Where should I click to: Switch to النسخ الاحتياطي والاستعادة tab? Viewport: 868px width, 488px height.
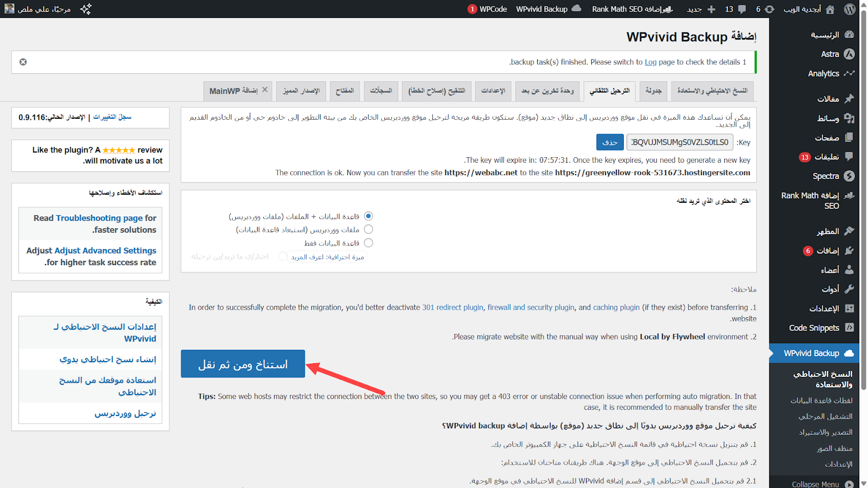point(712,91)
